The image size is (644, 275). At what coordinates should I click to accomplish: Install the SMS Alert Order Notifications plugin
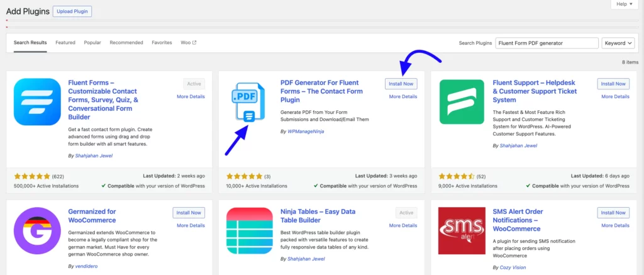pos(613,213)
